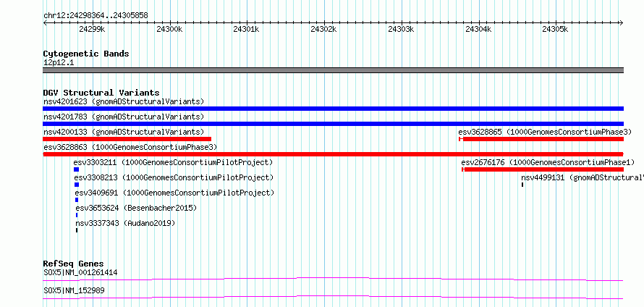Viewport: 644px width, 307px height.
Task: Open the esv3409691 variant label
Action: (174, 193)
